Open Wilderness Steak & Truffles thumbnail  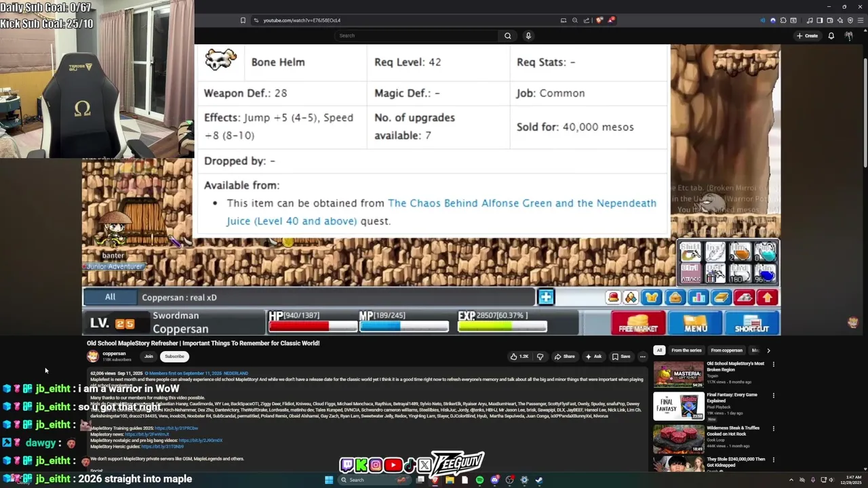(679, 439)
